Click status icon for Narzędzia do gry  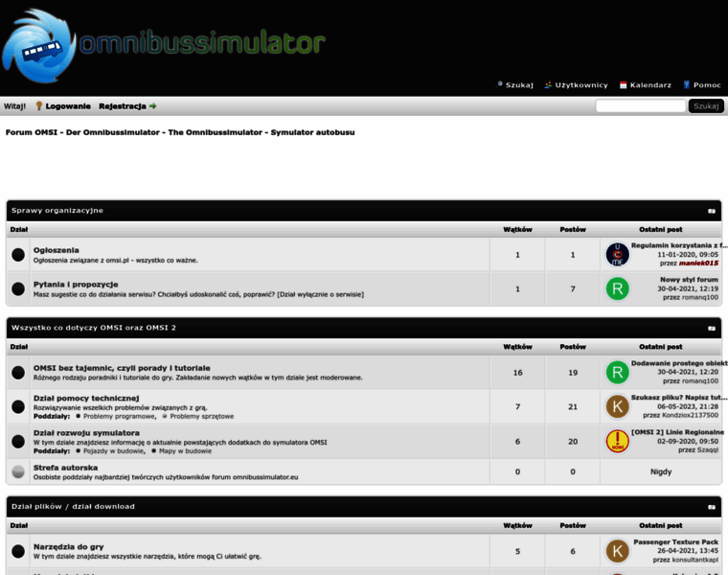tap(18, 551)
